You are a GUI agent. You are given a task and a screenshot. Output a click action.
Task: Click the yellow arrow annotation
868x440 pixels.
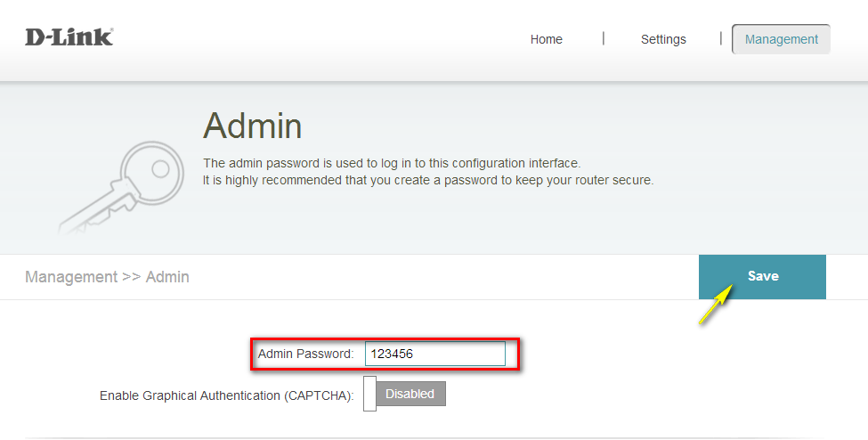(x=717, y=305)
